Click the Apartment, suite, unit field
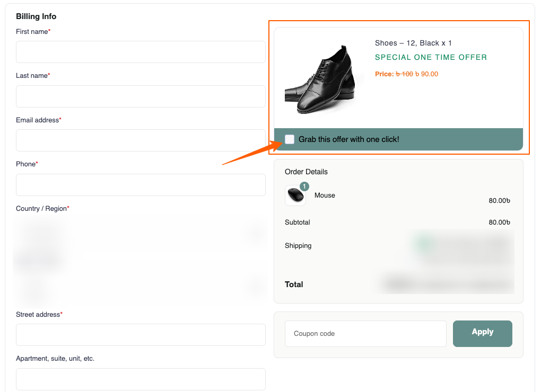The height and width of the screenshot is (392, 541). pos(141,379)
